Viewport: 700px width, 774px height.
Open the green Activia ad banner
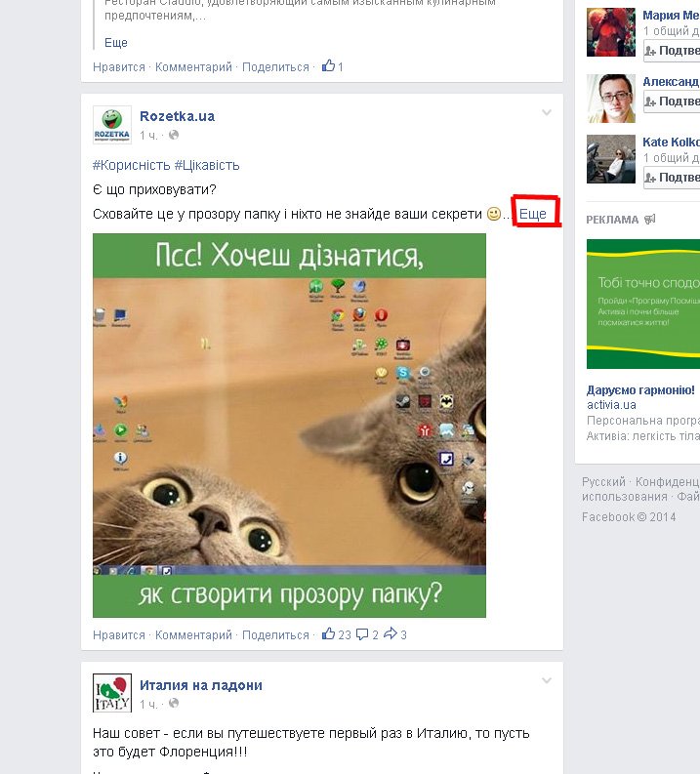[x=643, y=305]
